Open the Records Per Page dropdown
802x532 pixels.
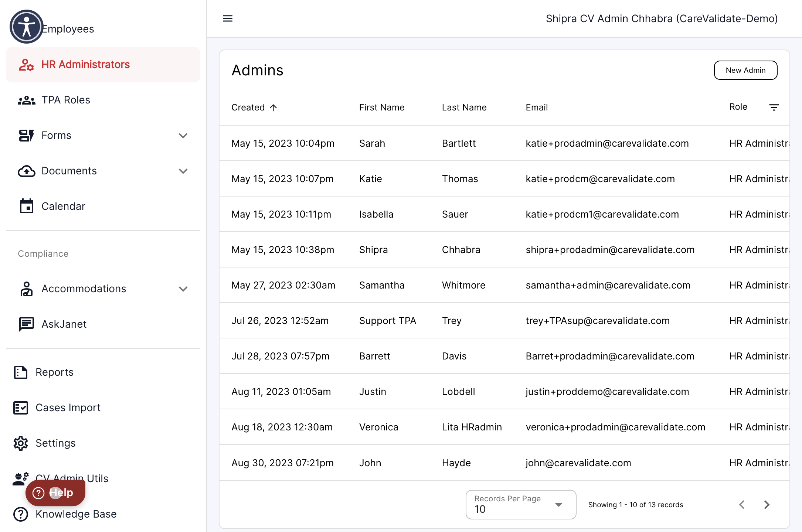[521, 505]
